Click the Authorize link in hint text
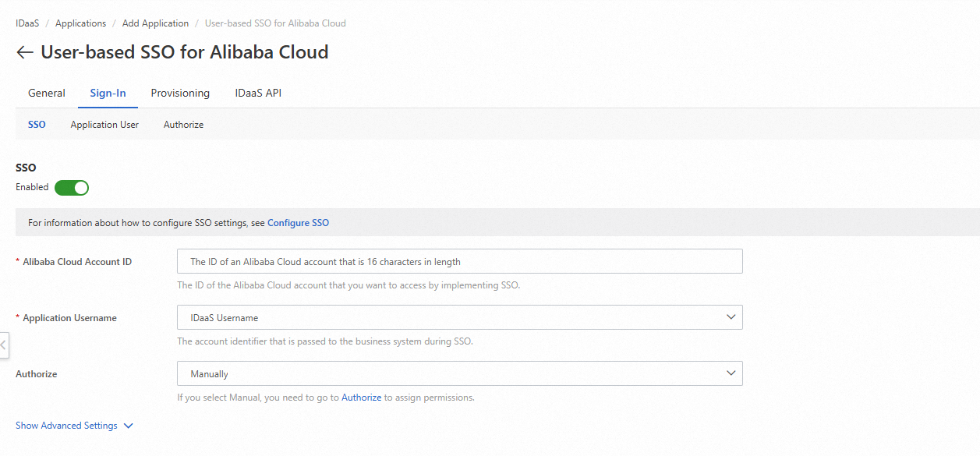Viewport: 980px width, 456px height. pos(361,398)
